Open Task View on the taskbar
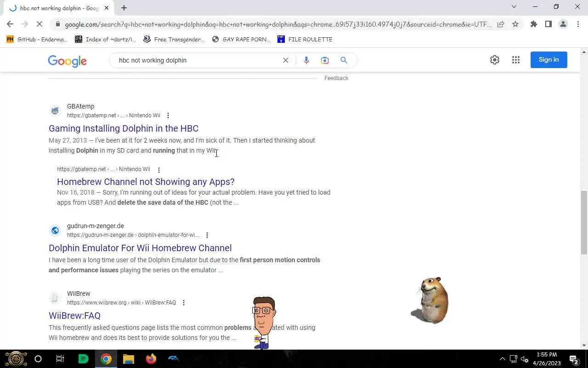 click(60, 359)
